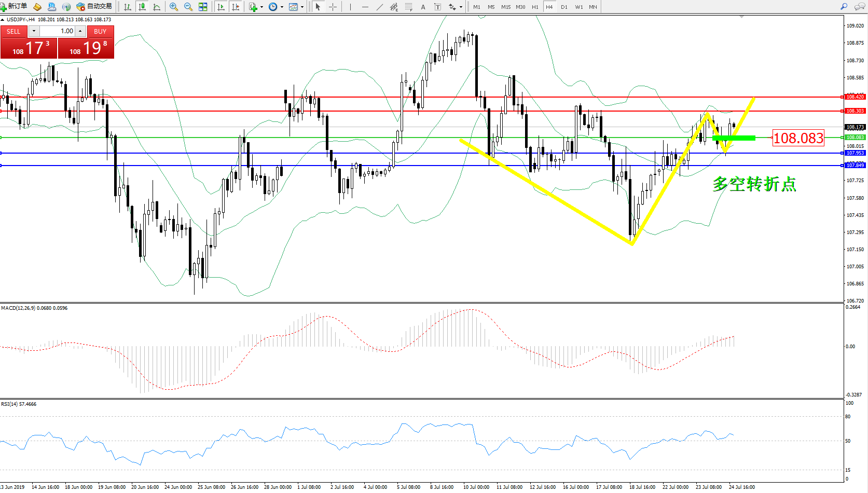Select the horizontal line drawing tool
The width and height of the screenshot is (868, 493).
[365, 7]
